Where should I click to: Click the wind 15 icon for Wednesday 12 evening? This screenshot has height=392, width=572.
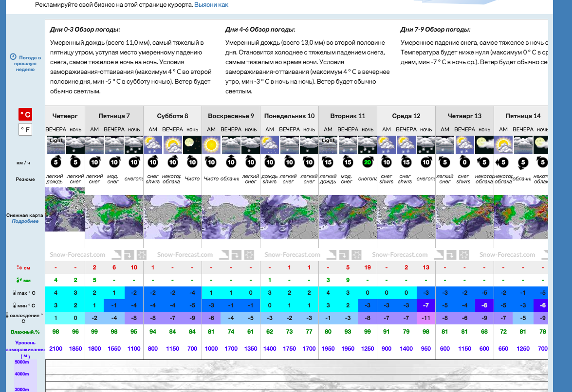coord(406,162)
